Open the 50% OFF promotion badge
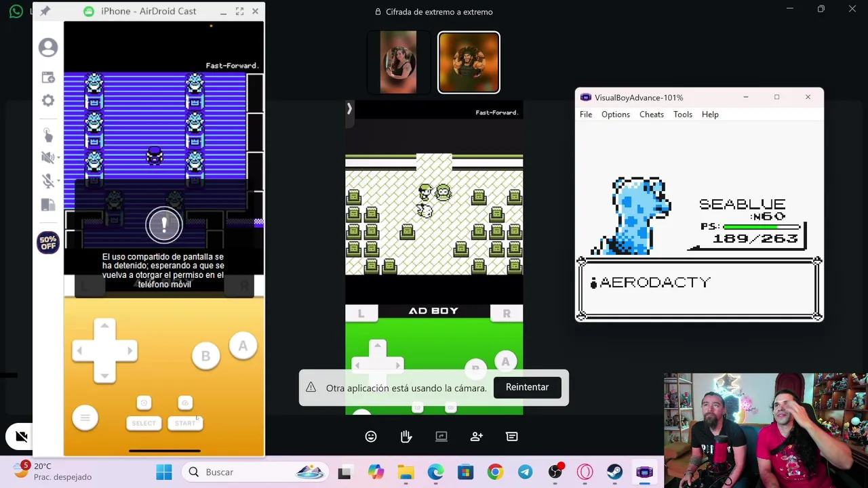The image size is (868, 488). (x=48, y=243)
